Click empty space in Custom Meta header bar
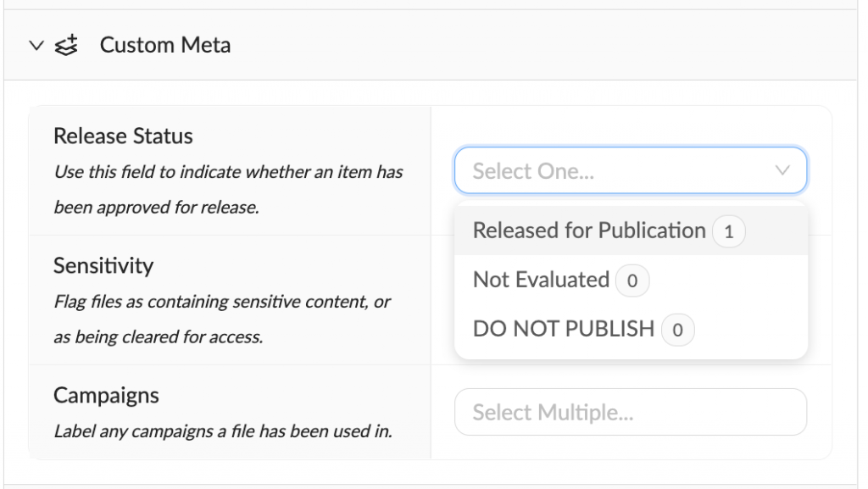The height and width of the screenshot is (489, 868). click(542, 45)
